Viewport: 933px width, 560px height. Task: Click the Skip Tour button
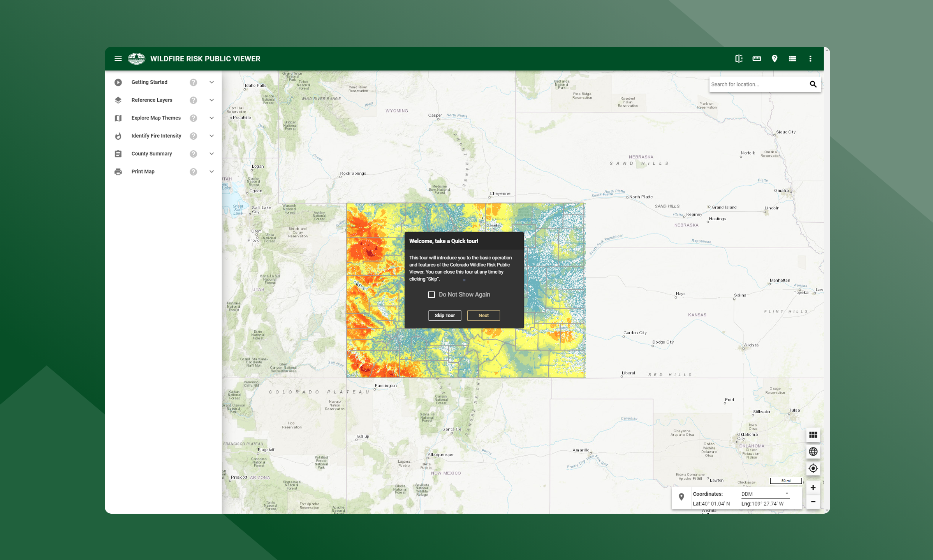(444, 315)
